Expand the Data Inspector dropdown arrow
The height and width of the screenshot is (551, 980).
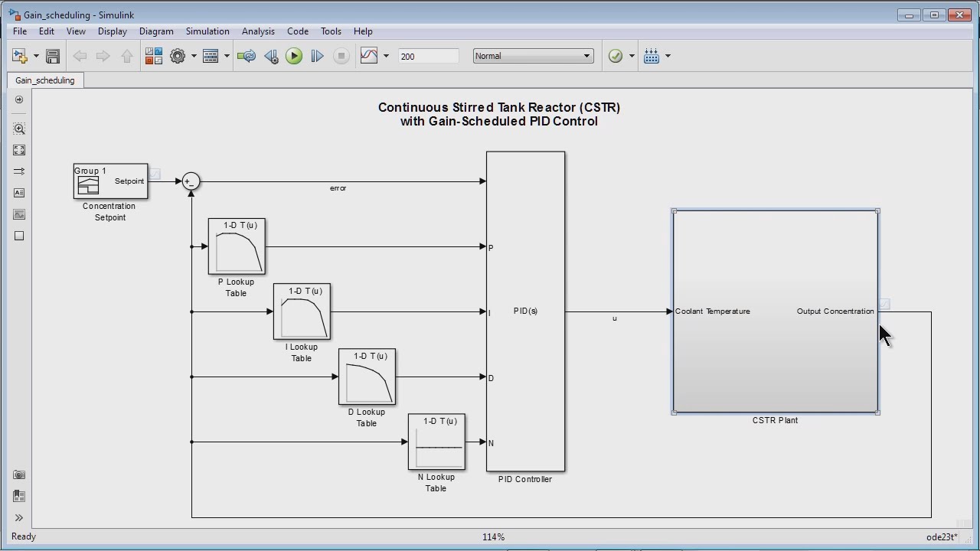coord(386,56)
